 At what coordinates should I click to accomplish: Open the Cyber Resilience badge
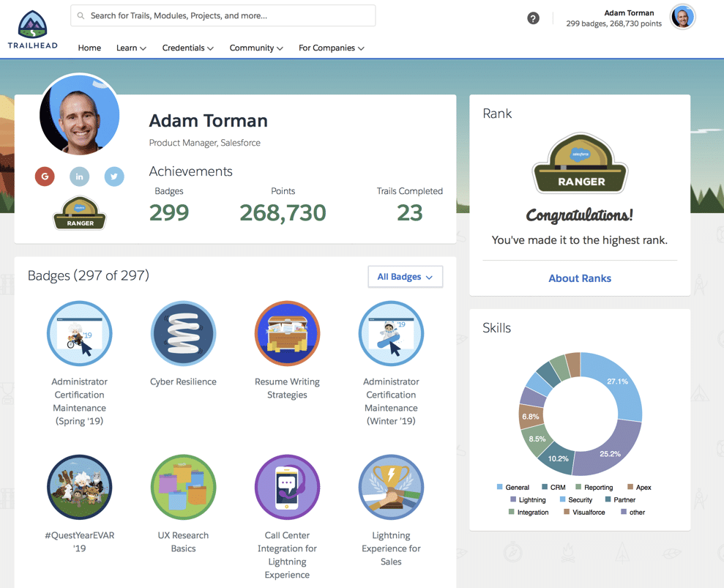coord(183,333)
